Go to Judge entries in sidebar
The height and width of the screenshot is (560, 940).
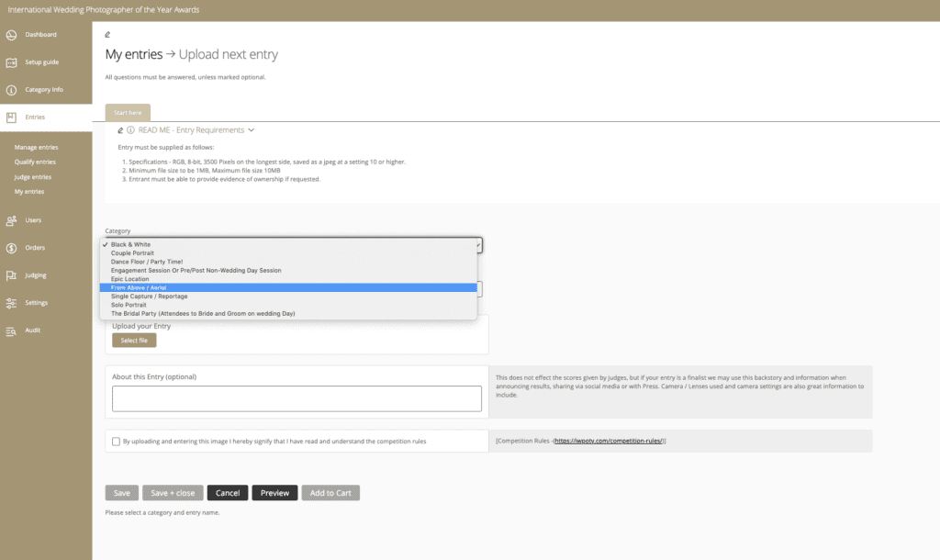pos(33,176)
